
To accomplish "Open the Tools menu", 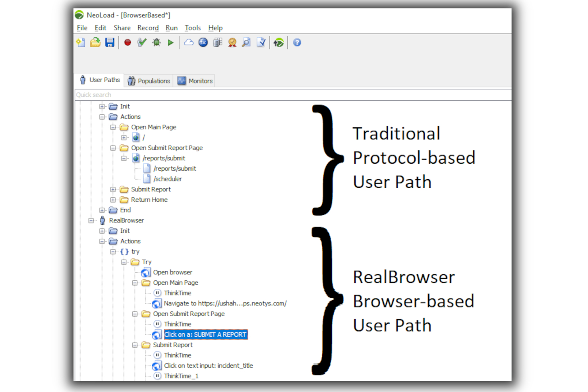I will [x=193, y=28].
